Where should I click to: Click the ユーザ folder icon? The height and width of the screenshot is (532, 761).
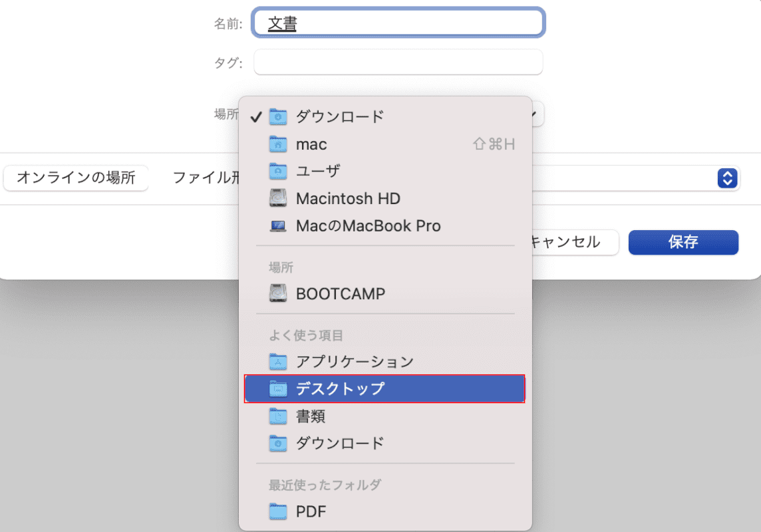coord(278,171)
